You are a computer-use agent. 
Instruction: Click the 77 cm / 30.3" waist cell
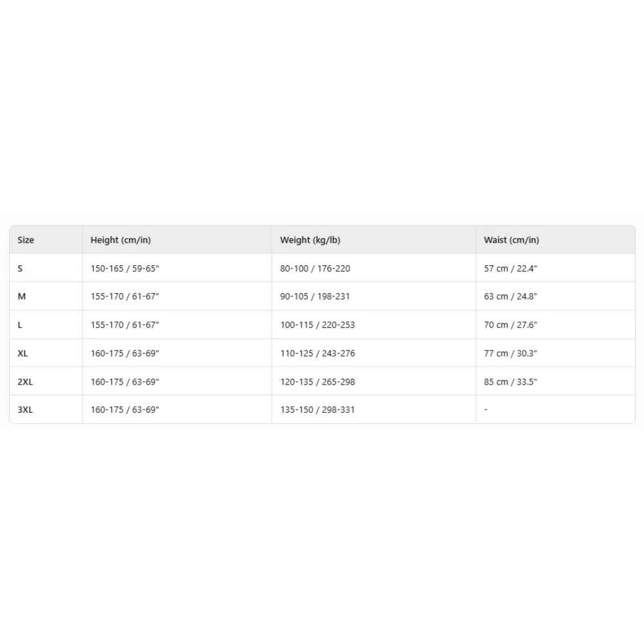click(x=510, y=354)
